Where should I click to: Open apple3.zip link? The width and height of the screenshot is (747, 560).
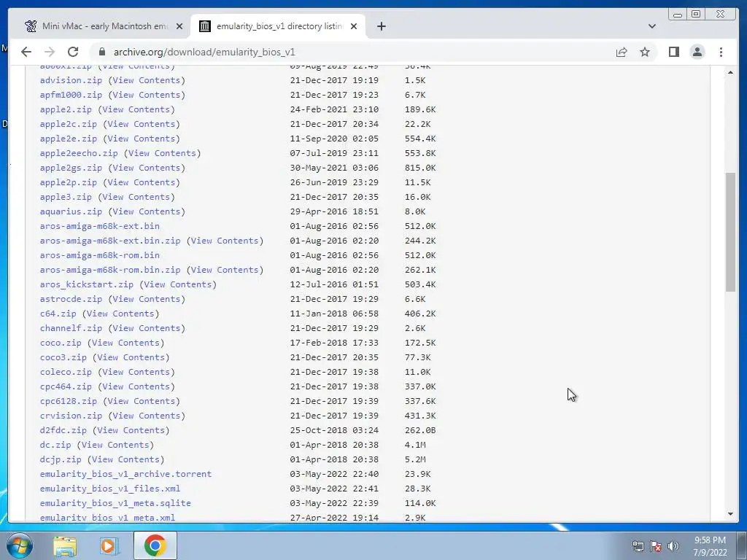(x=66, y=197)
